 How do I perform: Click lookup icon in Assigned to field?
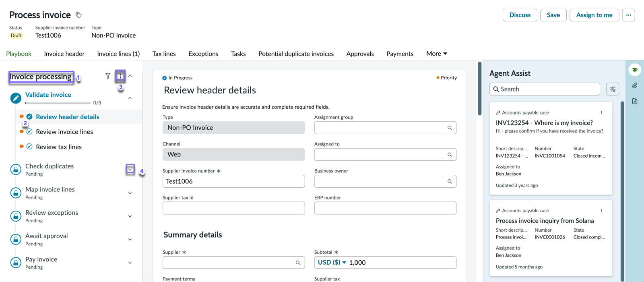tap(450, 155)
